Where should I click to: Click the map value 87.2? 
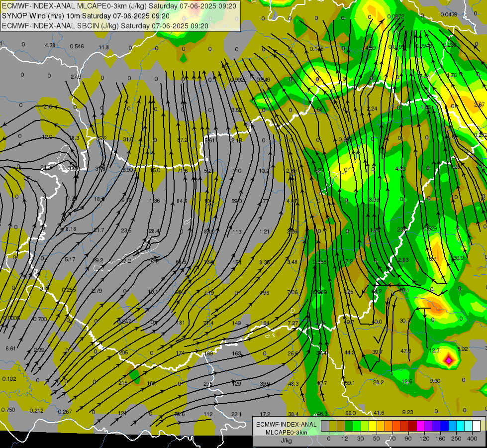click(183, 140)
